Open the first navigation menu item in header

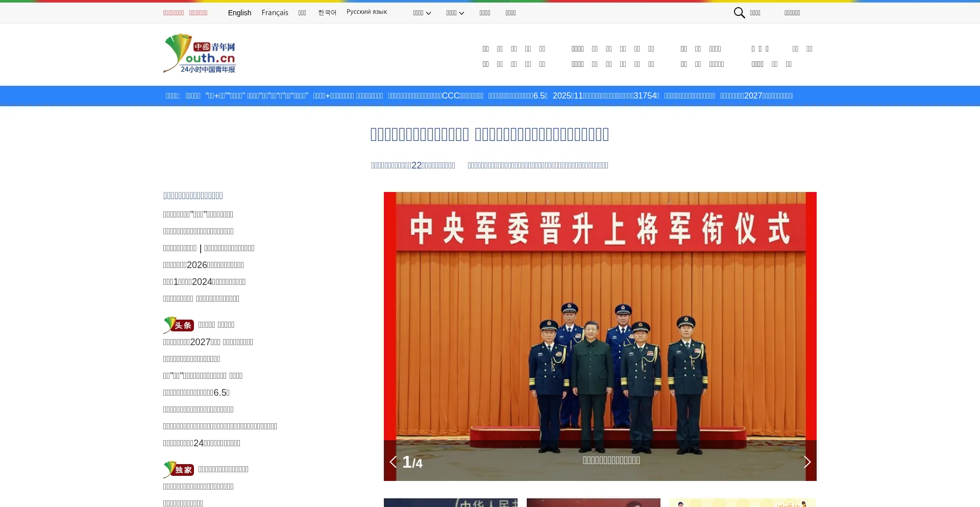click(x=485, y=49)
